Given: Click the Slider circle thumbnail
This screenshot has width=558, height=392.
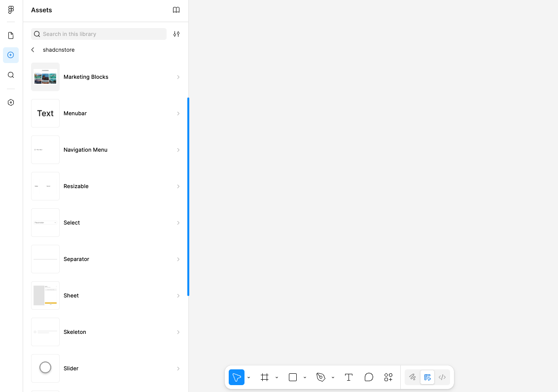Looking at the screenshot, I should (x=45, y=368).
